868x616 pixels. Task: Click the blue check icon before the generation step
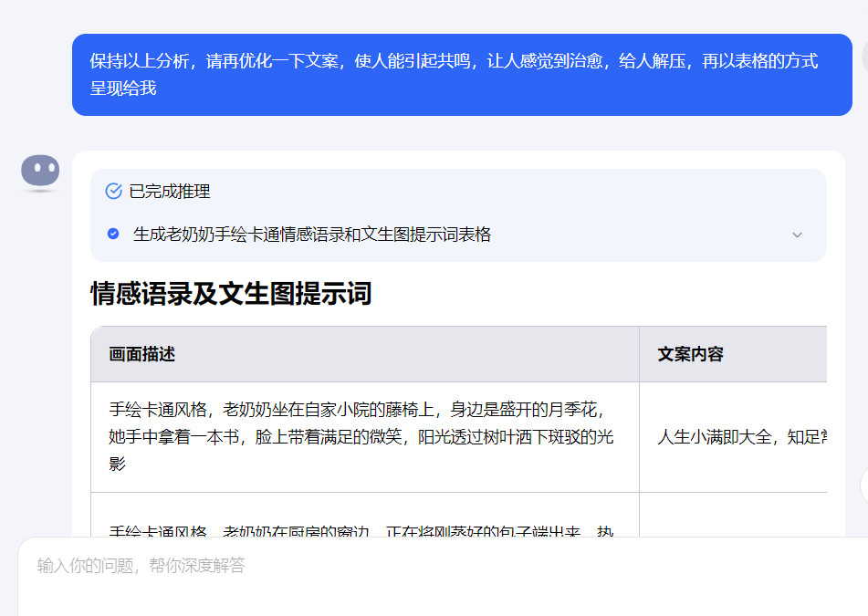click(x=111, y=233)
